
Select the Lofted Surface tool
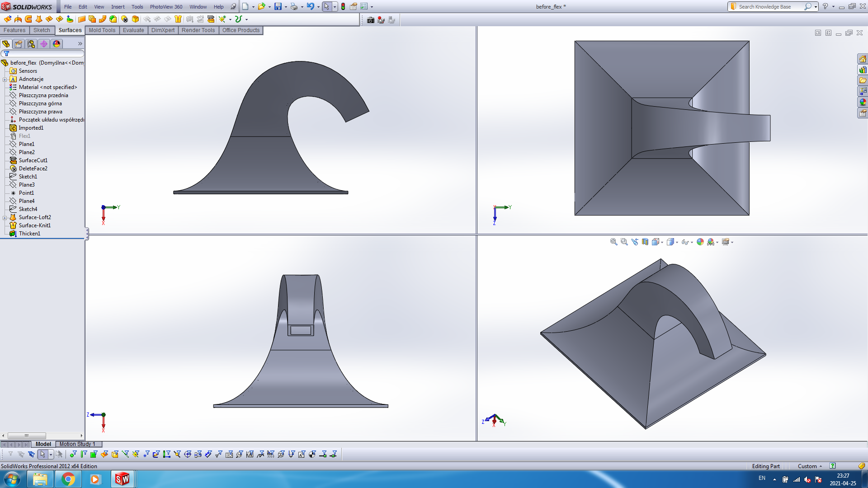pyautogui.click(x=39, y=19)
